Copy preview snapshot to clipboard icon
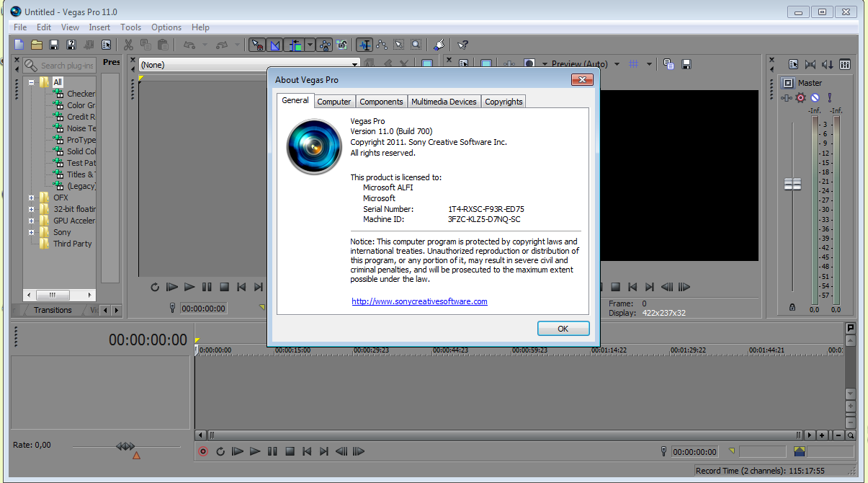Screen dimensions: 868x483 tap(668, 64)
